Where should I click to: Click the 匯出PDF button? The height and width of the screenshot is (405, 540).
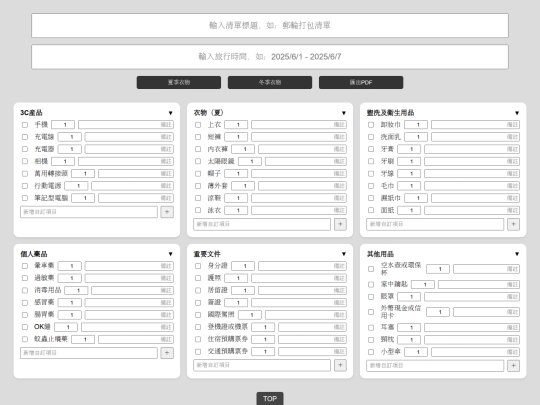(x=361, y=82)
